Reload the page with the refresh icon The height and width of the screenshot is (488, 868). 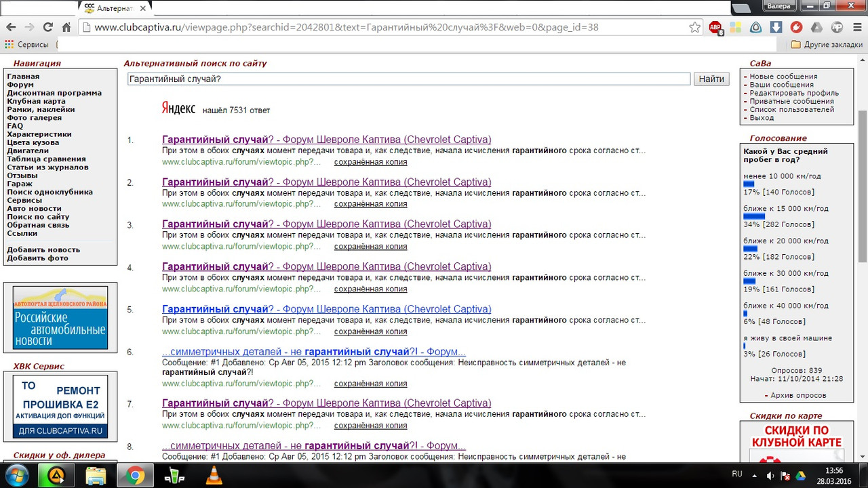click(47, 27)
